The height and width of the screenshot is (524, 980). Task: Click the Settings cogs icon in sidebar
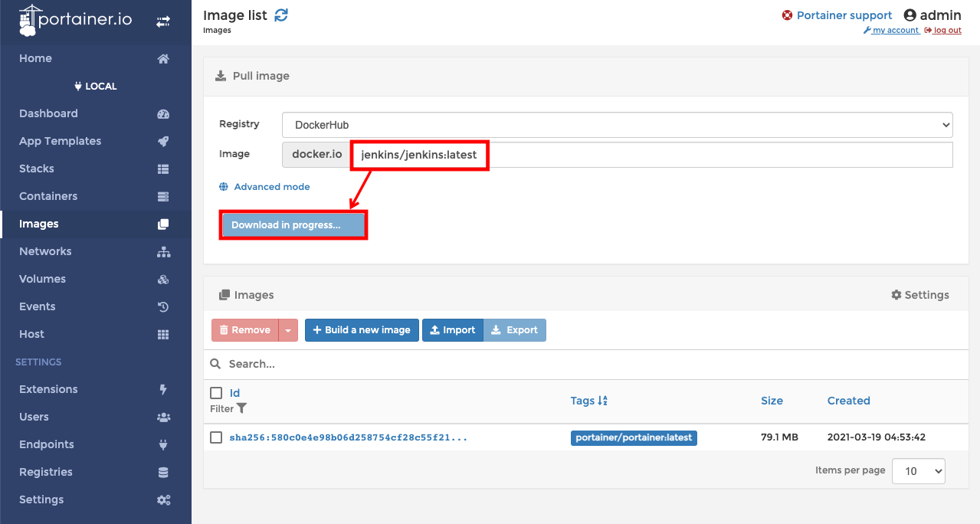163,499
